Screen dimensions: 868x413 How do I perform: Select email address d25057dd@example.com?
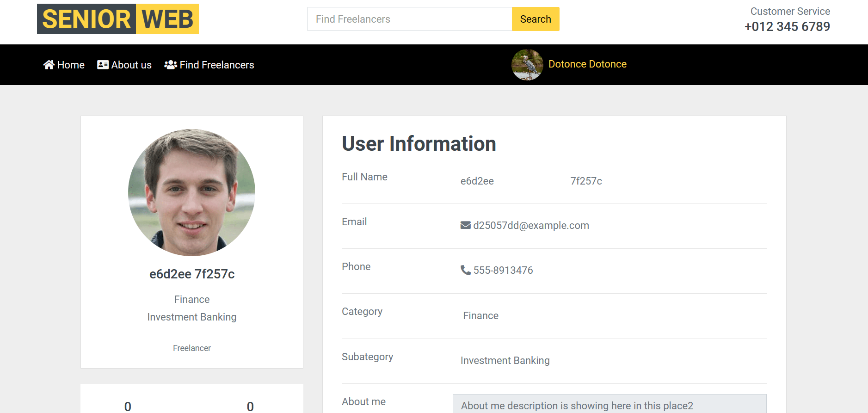click(531, 225)
